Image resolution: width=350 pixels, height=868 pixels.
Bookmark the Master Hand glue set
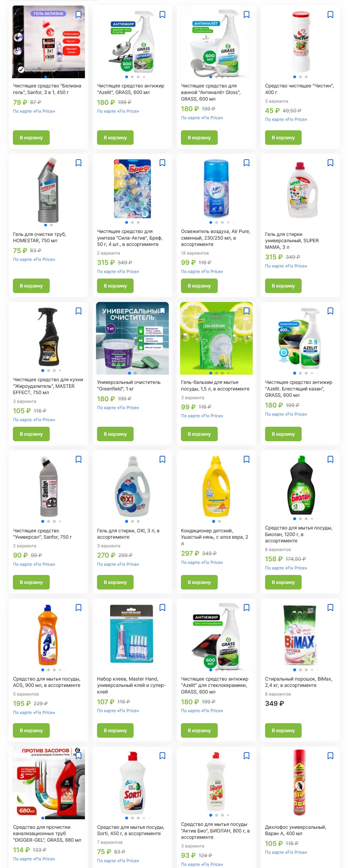click(x=162, y=608)
